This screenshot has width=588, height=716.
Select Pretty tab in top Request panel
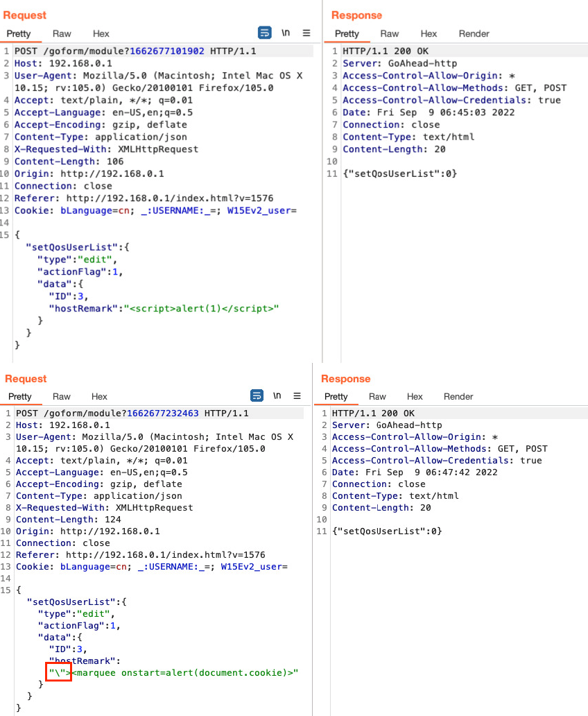coord(19,34)
